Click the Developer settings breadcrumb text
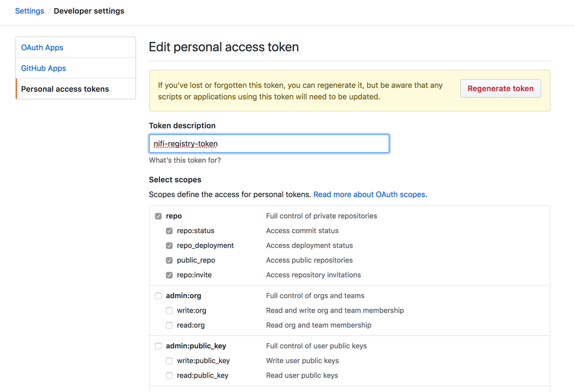Viewport: 575px width, 392px height. point(89,11)
